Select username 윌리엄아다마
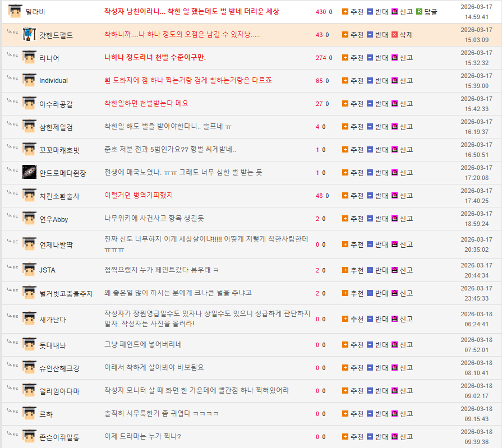 click(x=59, y=391)
